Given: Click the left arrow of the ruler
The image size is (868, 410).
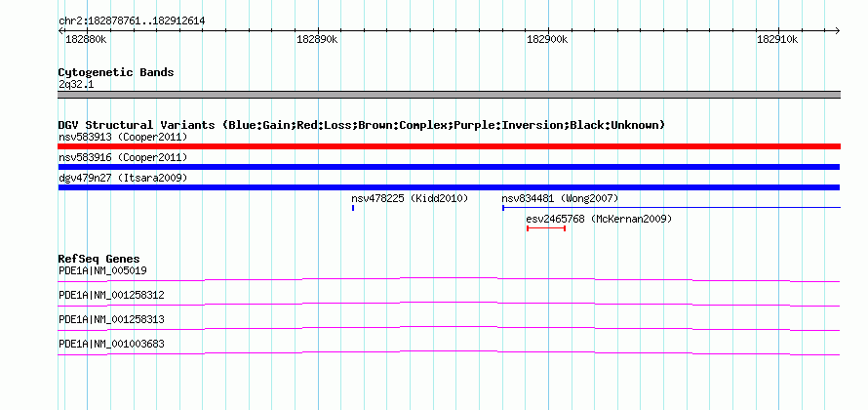Looking at the screenshot, I should [x=60, y=31].
